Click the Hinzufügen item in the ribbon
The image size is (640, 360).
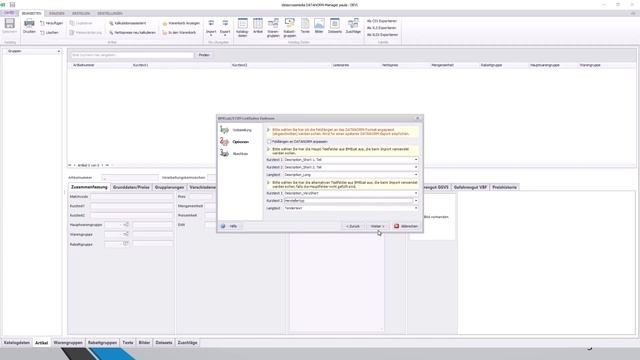point(51,23)
